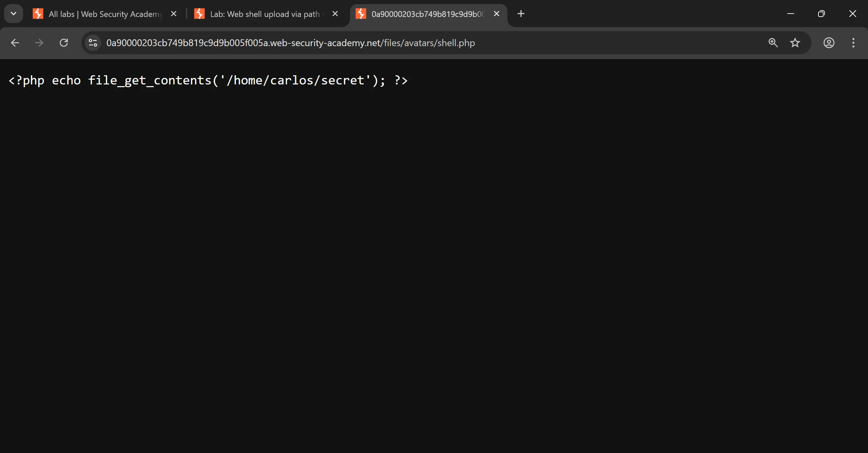
Task: Select the active shell.php tab
Action: (427, 14)
